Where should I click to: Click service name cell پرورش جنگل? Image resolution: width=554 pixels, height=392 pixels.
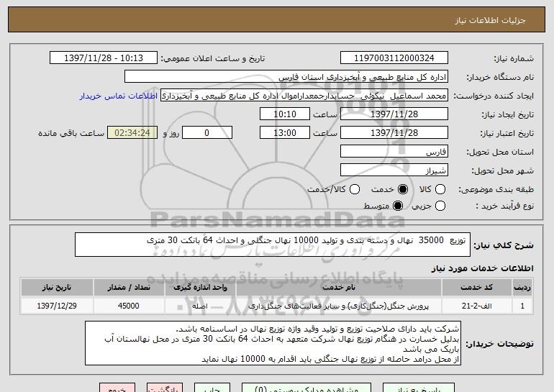click(x=339, y=306)
